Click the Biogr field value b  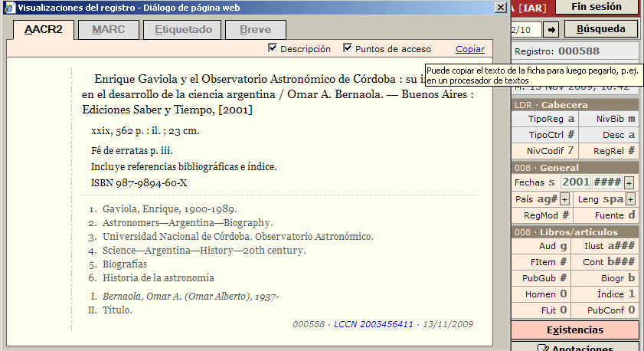click(631, 277)
